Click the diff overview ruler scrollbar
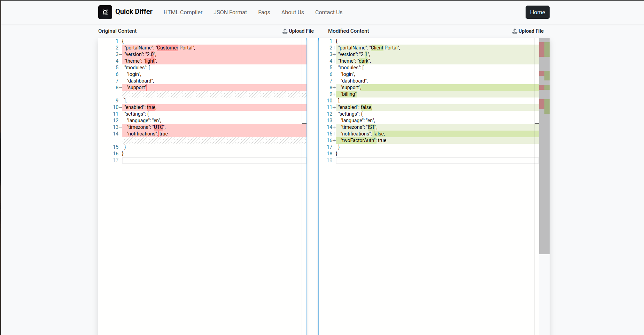This screenshot has height=335, width=644. [544, 146]
